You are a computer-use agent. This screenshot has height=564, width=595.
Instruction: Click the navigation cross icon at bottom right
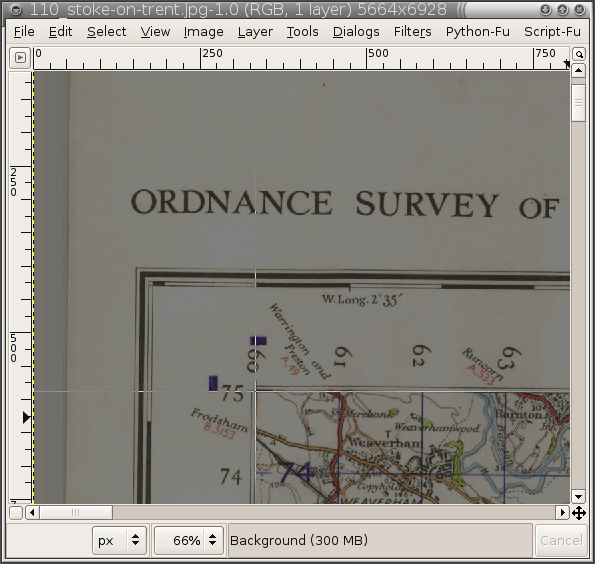point(579,514)
